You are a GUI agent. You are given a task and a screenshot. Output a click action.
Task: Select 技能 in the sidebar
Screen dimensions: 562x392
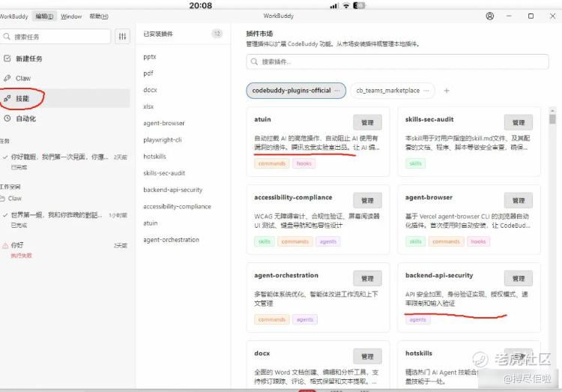point(64,98)
